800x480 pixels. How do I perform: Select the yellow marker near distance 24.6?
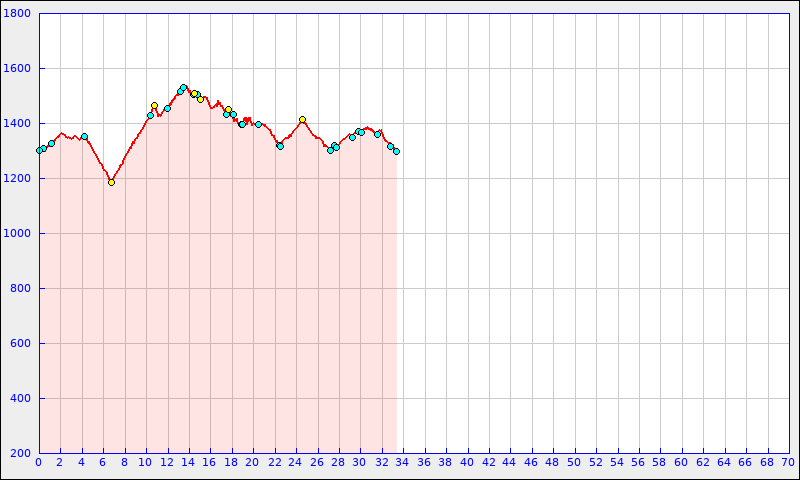[x=302, y=119]
